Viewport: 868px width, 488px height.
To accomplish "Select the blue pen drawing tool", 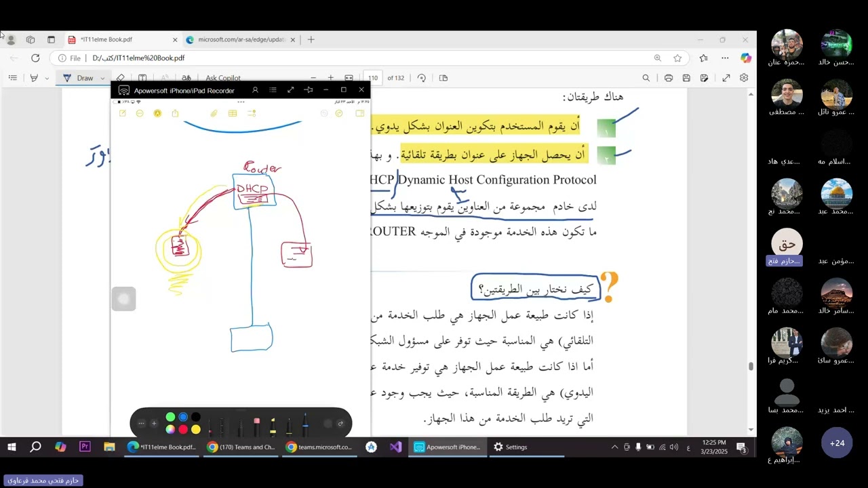I will pyautogui.click(x=305, y=425).
